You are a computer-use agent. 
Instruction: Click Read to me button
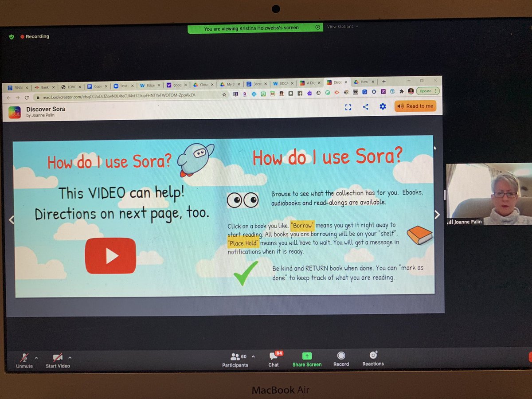(x=415, y=106)
